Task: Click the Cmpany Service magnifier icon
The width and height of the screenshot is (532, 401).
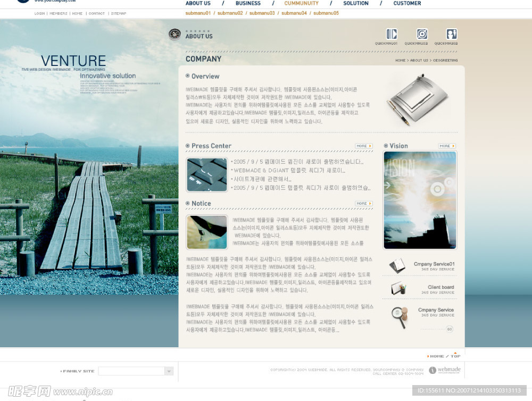Action: coord(398,317)
